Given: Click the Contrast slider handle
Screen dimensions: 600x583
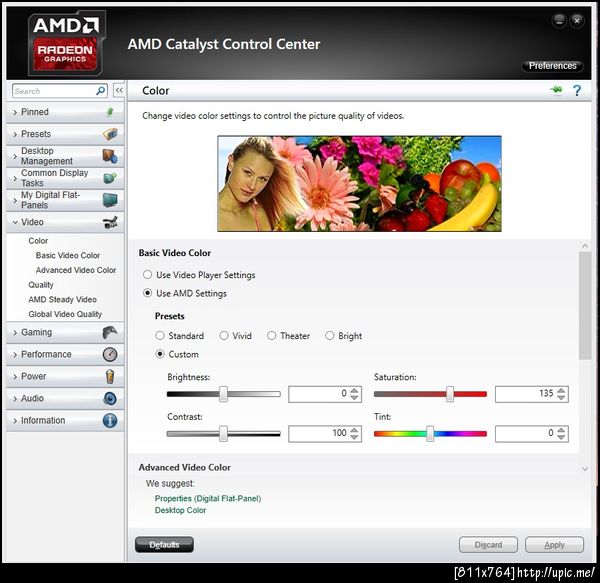Looking at the screenshot, I should (223, 434).
